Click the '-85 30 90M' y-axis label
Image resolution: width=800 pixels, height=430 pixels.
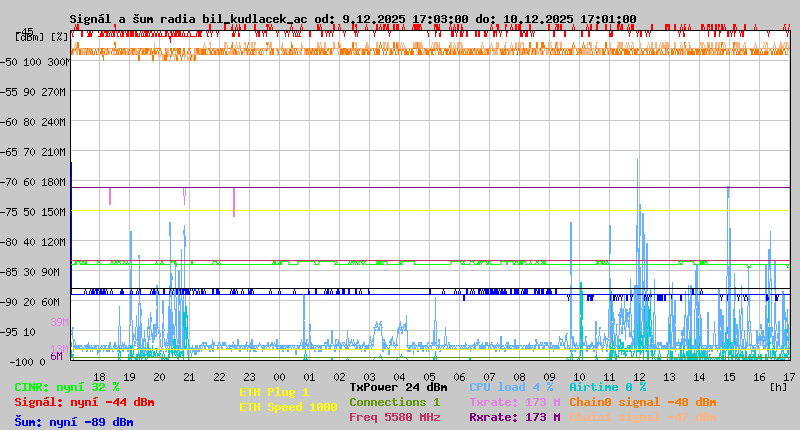pos(30,272)
